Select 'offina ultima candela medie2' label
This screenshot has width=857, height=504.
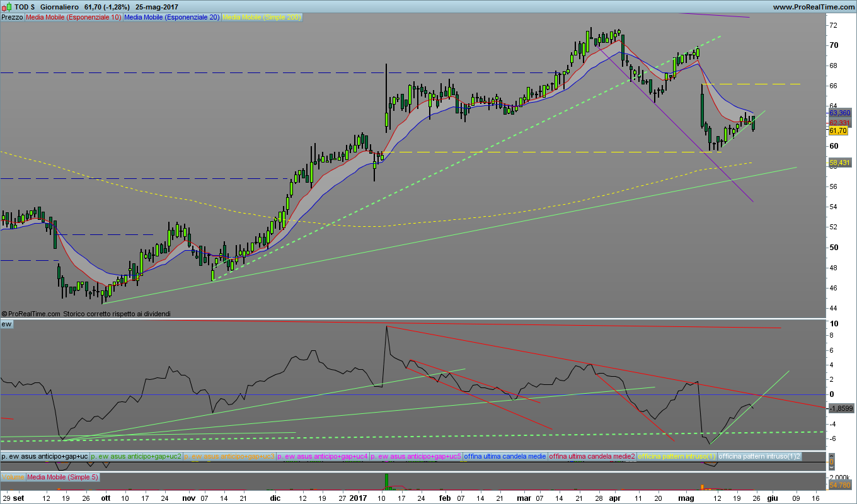point(592,455)
